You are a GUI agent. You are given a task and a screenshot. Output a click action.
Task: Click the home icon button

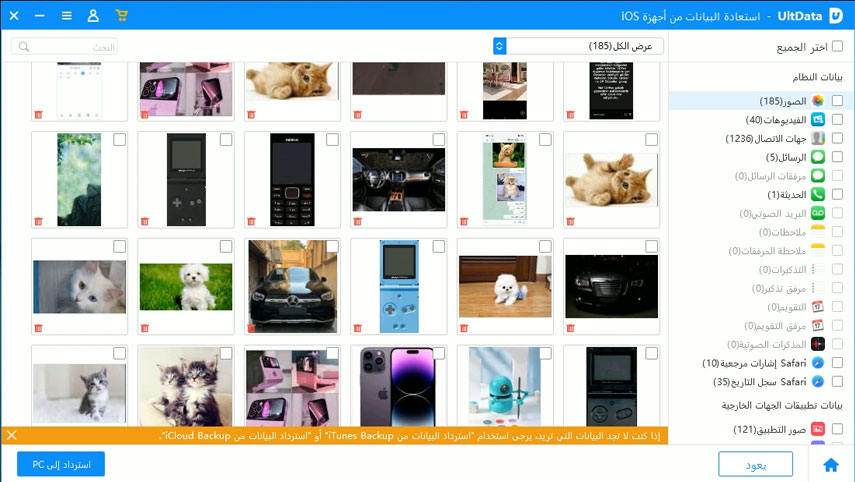[x=830, y=464]
